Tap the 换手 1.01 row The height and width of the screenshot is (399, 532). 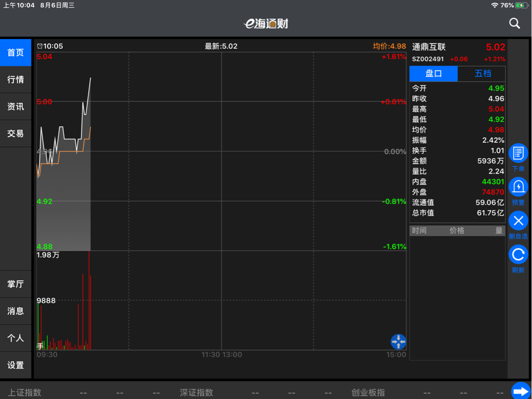click(x=458, y=151)
